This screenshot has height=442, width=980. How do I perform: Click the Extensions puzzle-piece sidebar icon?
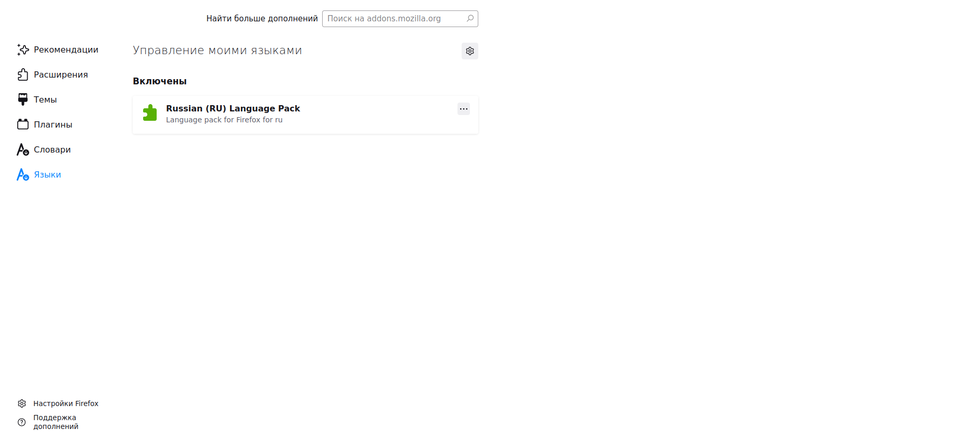23,74
